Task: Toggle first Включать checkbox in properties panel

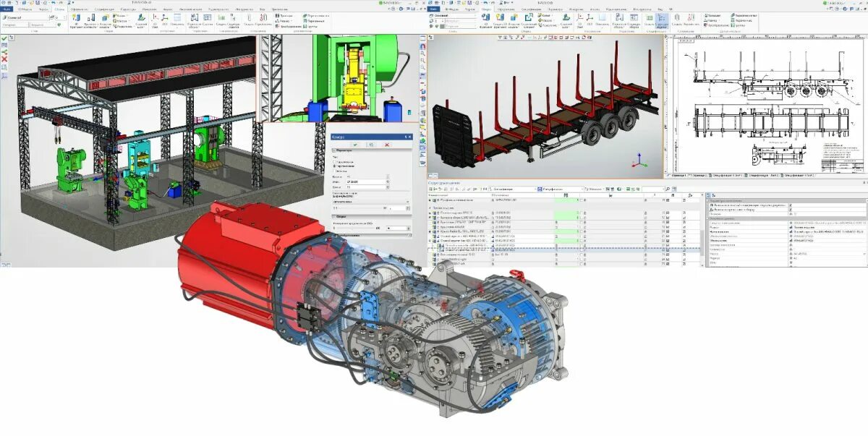Action: coord(790,205)
